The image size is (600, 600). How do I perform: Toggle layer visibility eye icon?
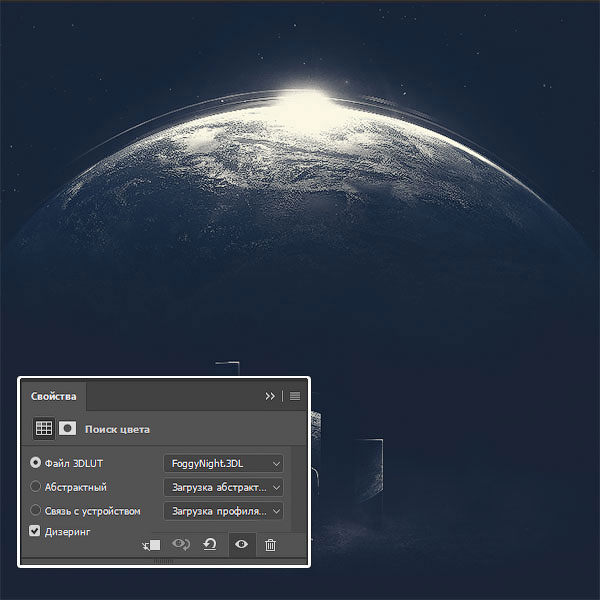click(241, 544)
